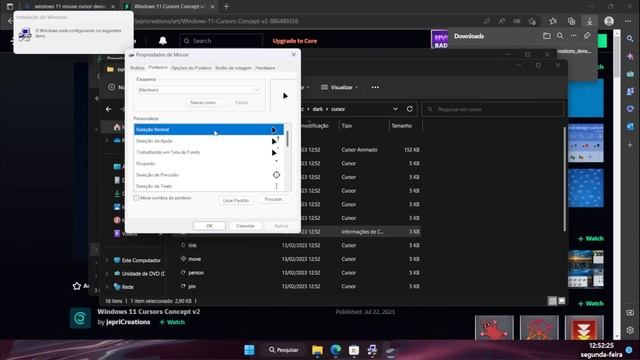The image size is (640, 360).
Task: Click Usar Padrão button
Action: [236, 200]
